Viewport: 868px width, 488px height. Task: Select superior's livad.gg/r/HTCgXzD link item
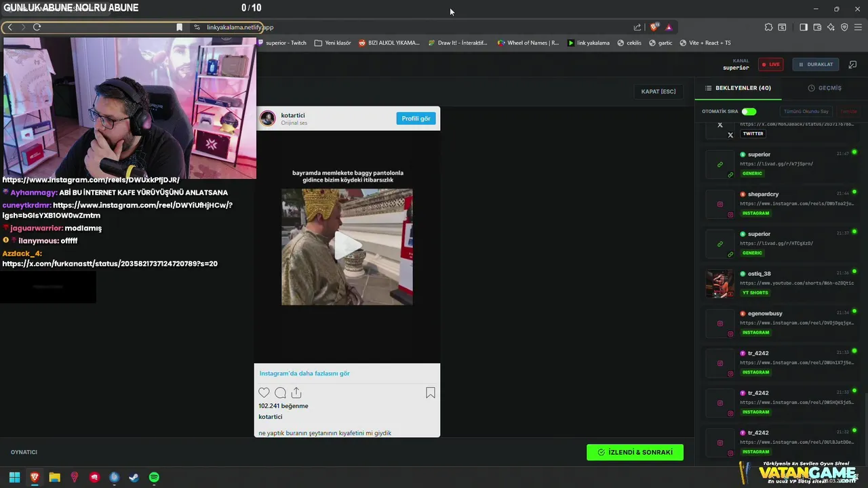(x=780, y=243)
